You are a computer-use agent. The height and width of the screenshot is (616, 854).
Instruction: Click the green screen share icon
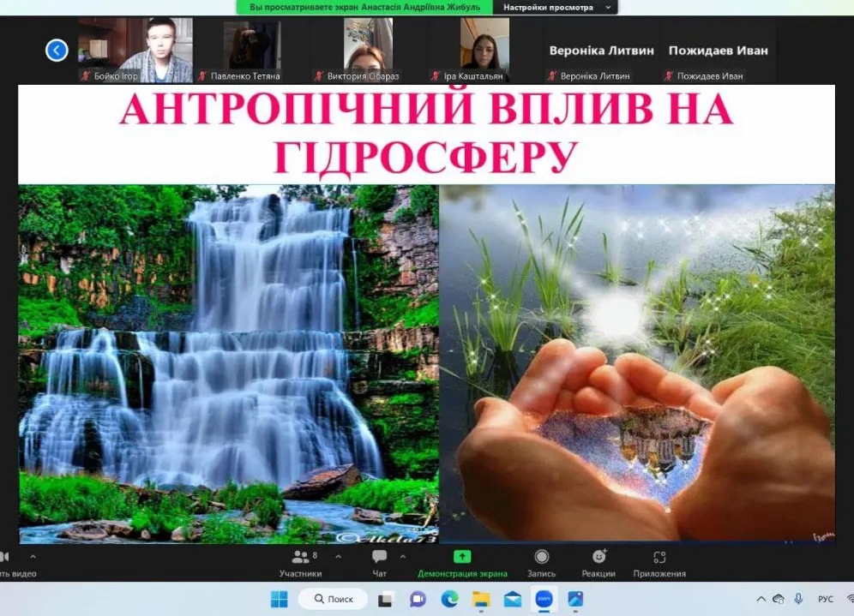point(462,557)
